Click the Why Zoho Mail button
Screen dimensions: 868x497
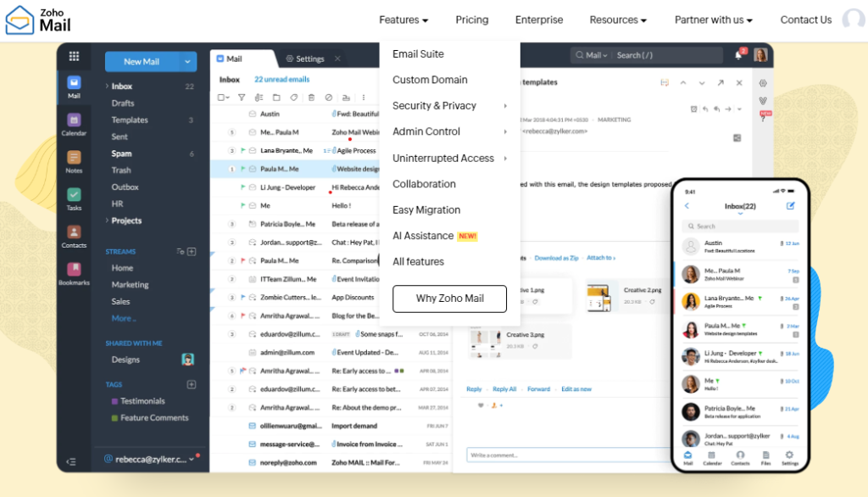(x=449, y=299)
